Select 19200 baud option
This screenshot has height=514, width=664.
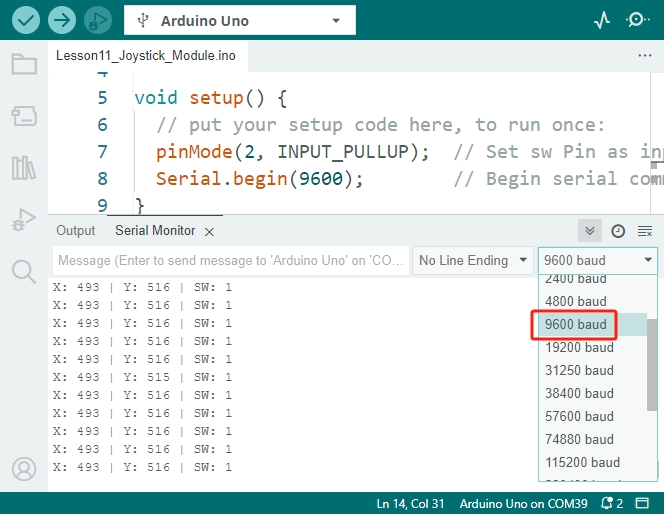pyautogui.click(x=592, y=348)
